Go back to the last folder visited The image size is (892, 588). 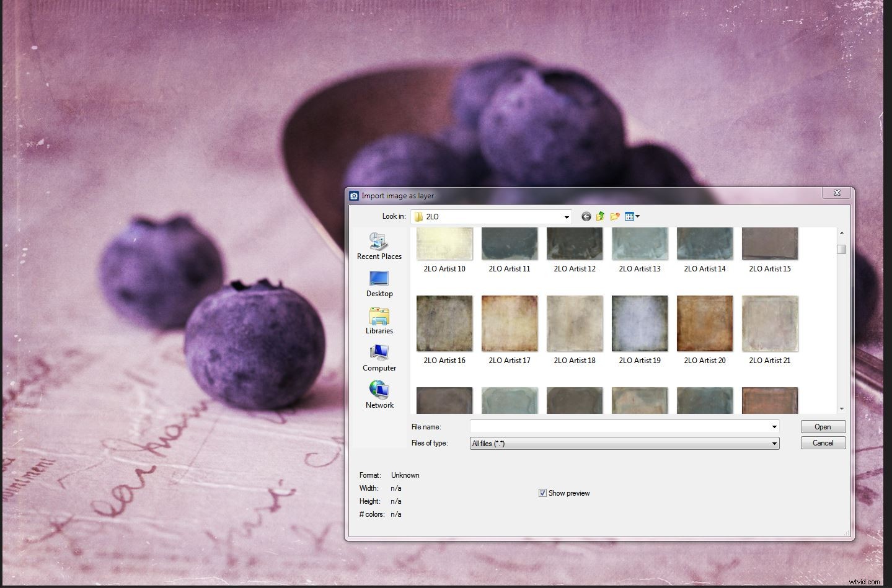(586, 216)
